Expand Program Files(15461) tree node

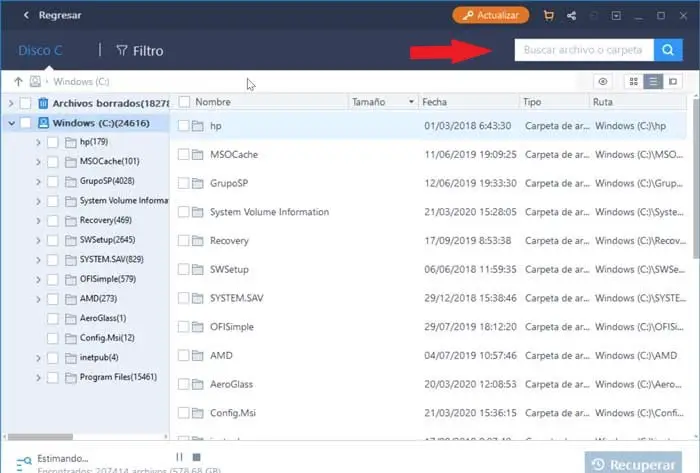pos(38,378)
